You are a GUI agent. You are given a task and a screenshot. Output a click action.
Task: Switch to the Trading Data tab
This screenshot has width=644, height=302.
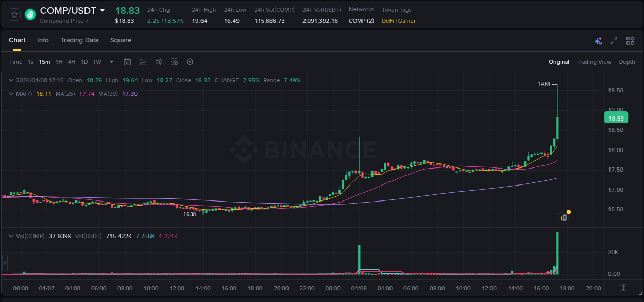tap(79, 40)
